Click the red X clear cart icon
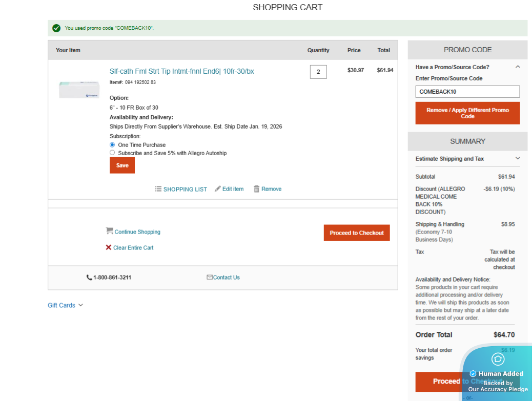 [x=109, y=247]
